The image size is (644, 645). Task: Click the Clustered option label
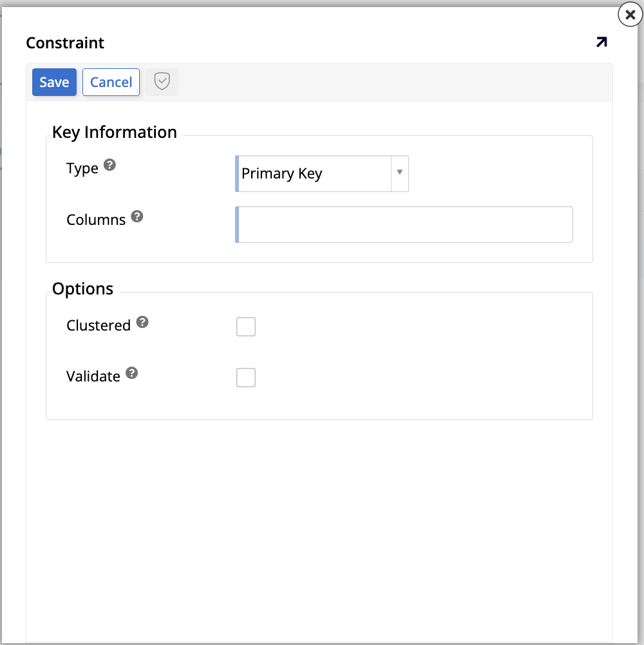[x=99, y=325]
